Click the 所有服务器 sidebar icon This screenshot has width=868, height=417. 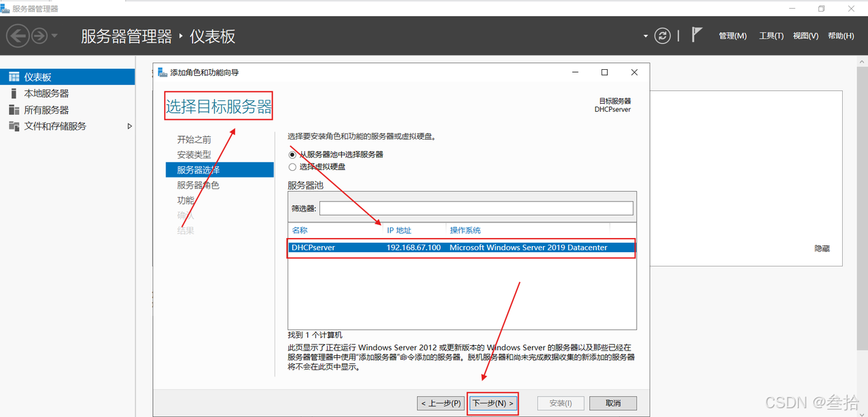14,110
